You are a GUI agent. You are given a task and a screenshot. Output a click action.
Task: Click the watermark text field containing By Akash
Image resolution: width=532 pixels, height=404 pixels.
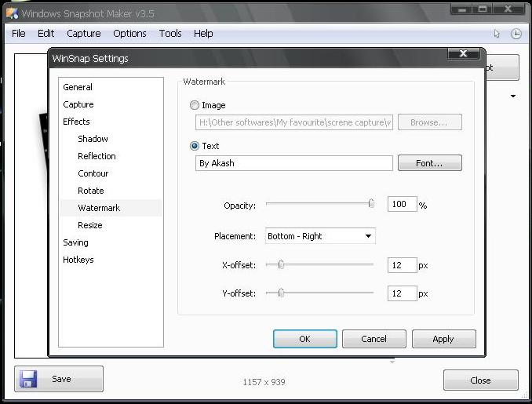293,163
